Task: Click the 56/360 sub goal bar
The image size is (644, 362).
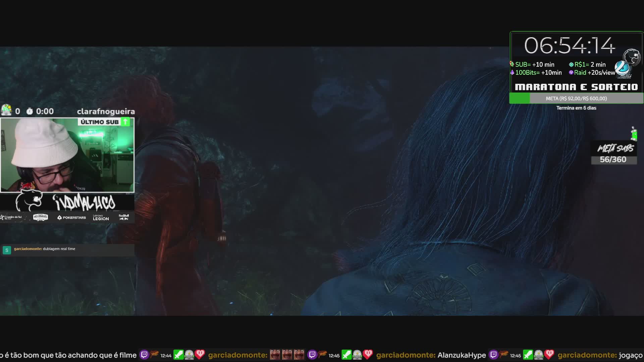Action: click(613, 160)
